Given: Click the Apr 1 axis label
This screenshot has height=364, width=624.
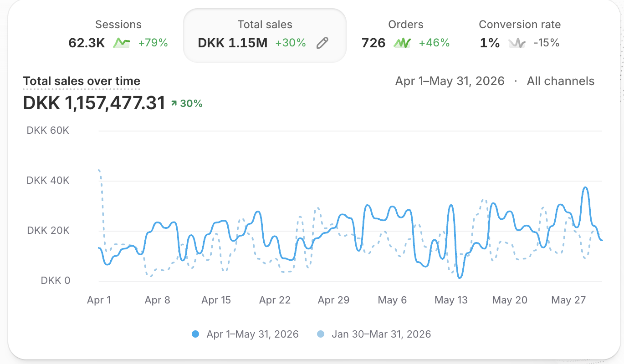Looking at the screenshot, I should coord(99,300).
